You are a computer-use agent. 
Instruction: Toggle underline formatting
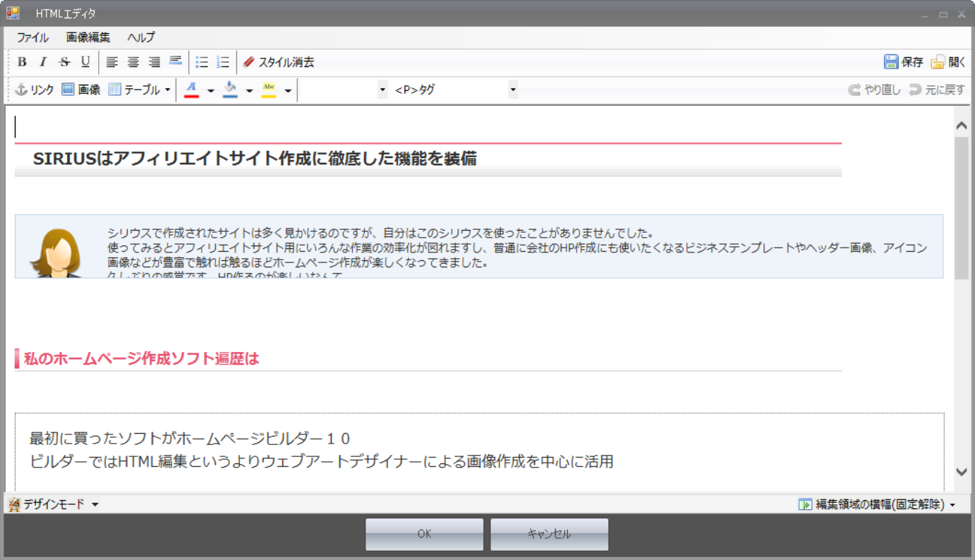click(85, 62)
